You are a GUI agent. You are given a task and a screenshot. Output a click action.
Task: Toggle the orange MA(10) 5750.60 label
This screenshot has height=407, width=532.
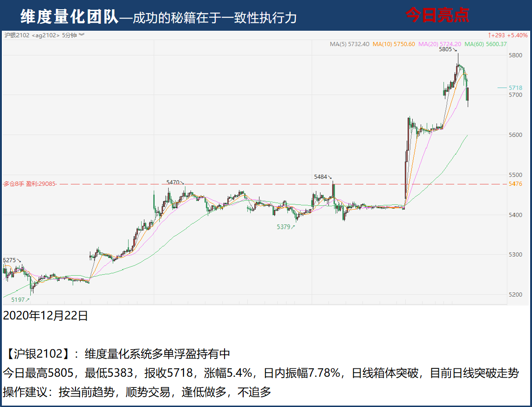click(394, 44)
